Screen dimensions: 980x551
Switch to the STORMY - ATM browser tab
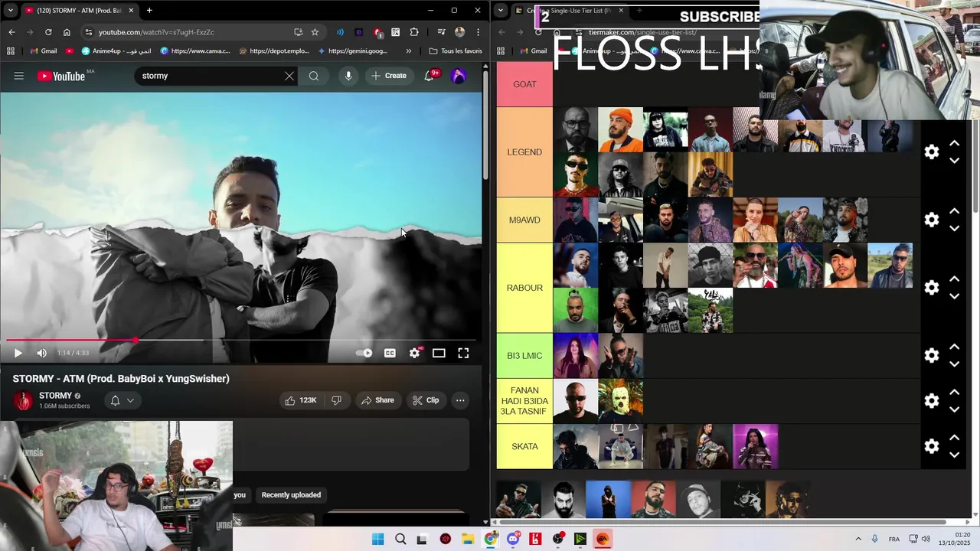[x=79, y=10]
